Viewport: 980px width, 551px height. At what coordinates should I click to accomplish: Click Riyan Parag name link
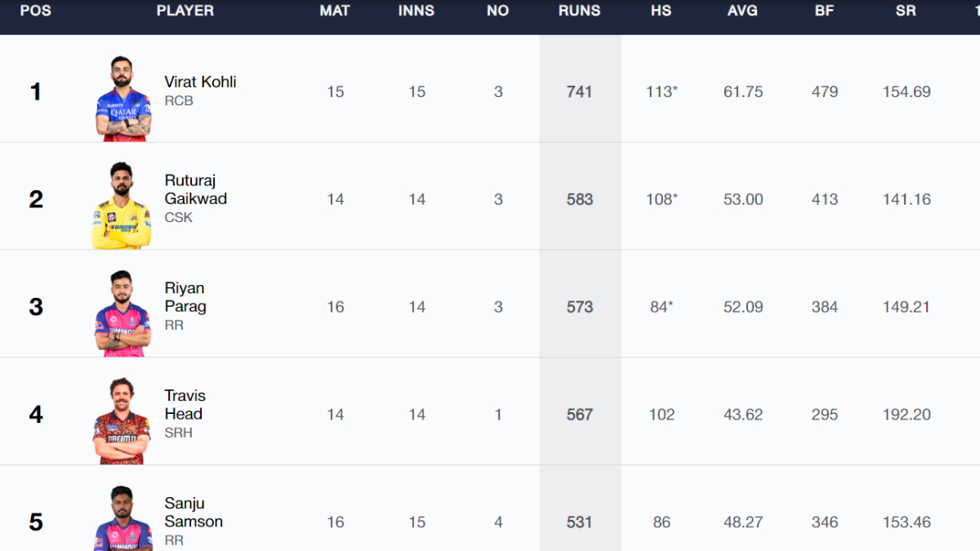pos(185,297)
